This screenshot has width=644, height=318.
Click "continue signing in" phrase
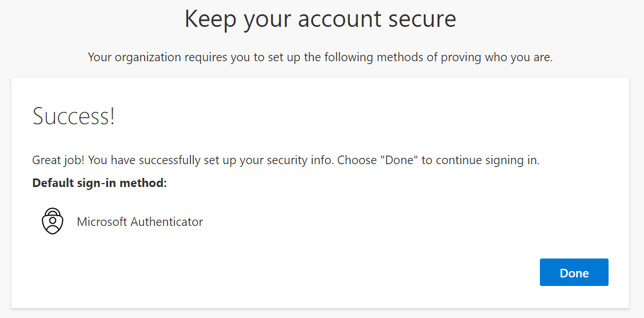pyautogui.click(x=487, y=160)
